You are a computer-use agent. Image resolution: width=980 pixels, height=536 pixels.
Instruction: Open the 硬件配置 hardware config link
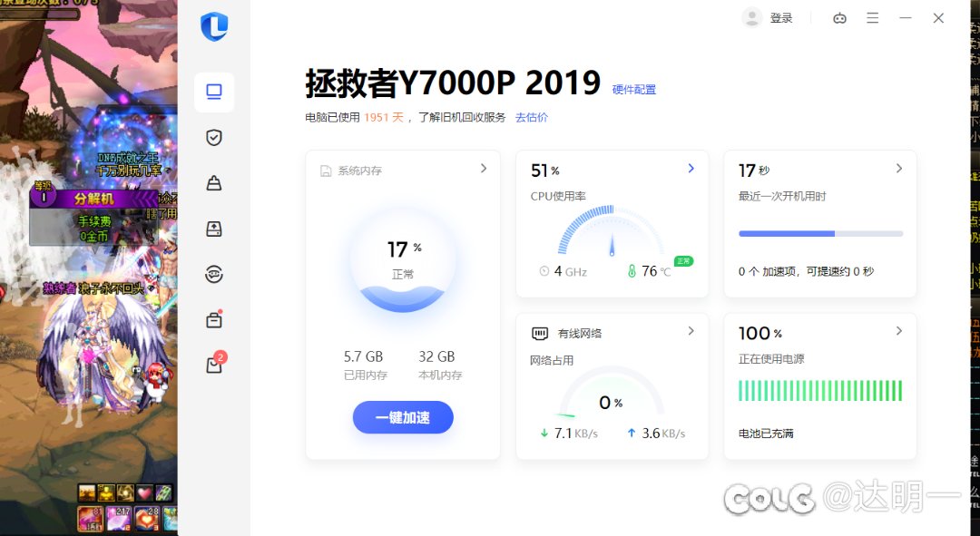click(634, 89)
